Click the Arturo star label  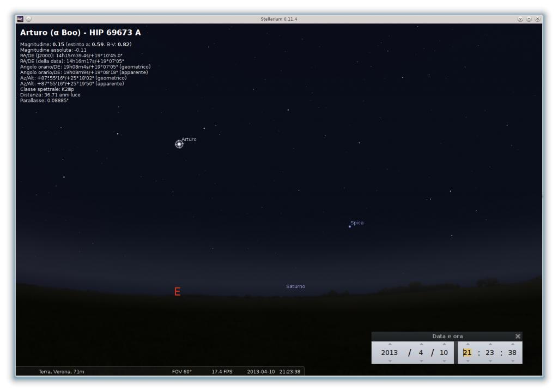click(x=189, y=139)
